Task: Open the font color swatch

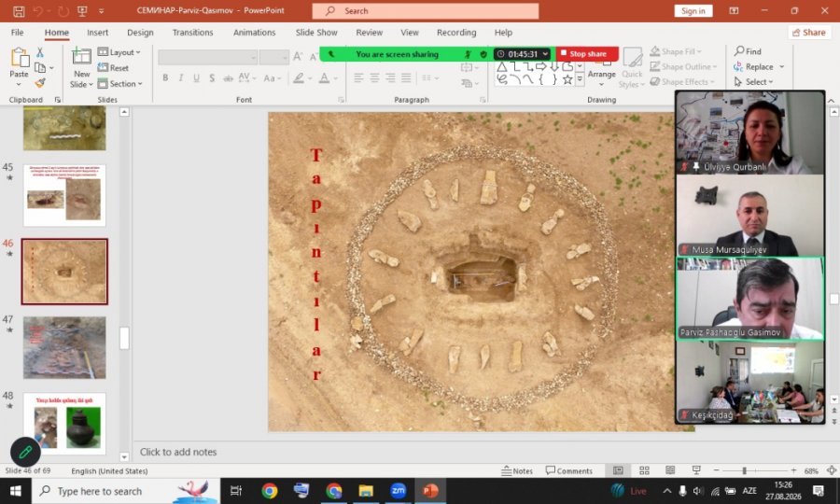Action: [324, 78]
